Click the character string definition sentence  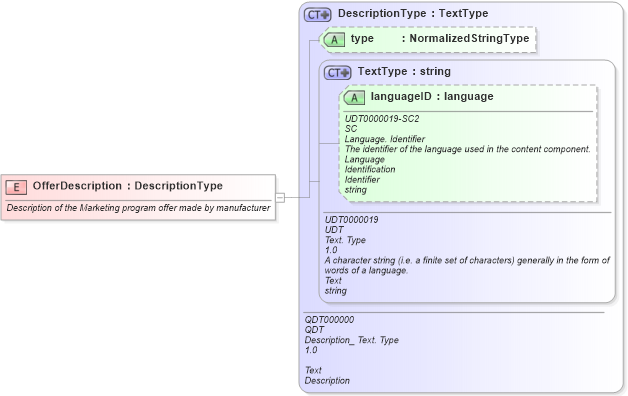[467, 265]
